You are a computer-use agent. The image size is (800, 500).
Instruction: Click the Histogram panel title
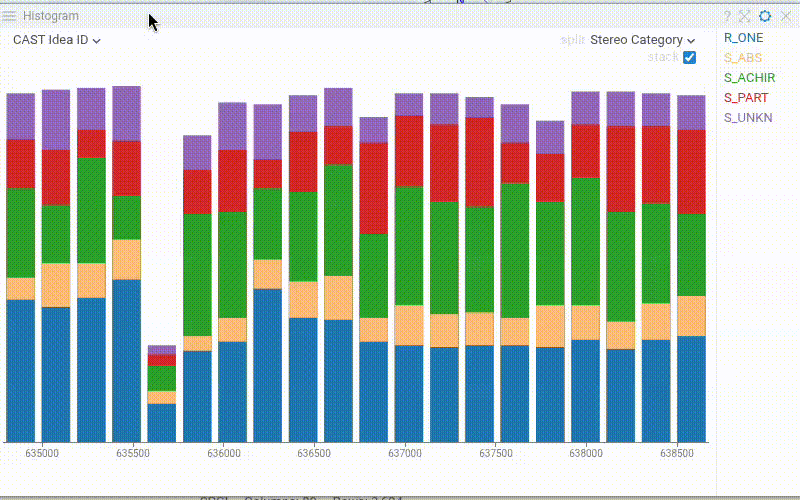point(50,16)
